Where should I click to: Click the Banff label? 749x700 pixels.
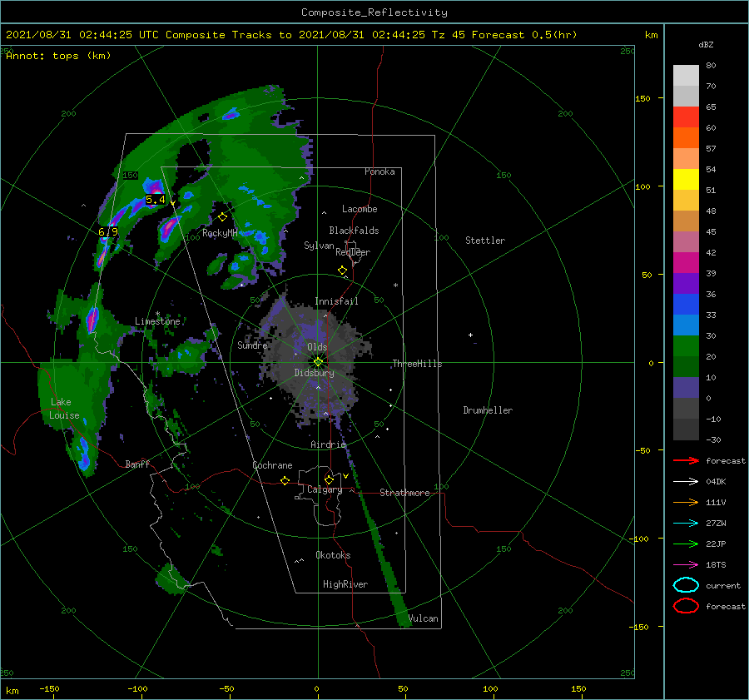(x=137, y=464)
